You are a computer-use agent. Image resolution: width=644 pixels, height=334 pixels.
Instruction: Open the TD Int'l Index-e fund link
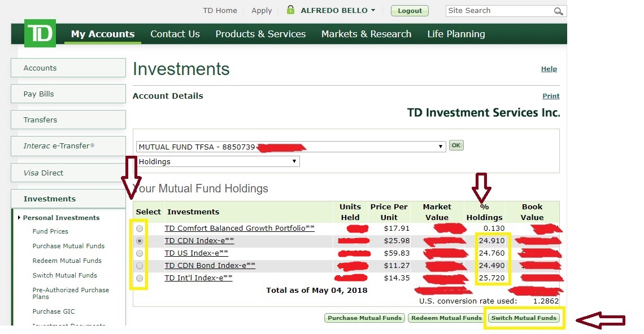point(198,278)
